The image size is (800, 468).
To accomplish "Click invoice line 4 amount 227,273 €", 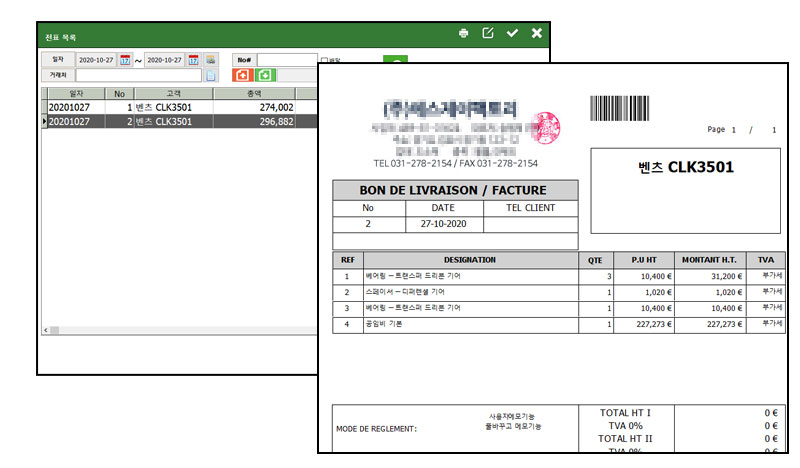I will click(x=710, y=324).
